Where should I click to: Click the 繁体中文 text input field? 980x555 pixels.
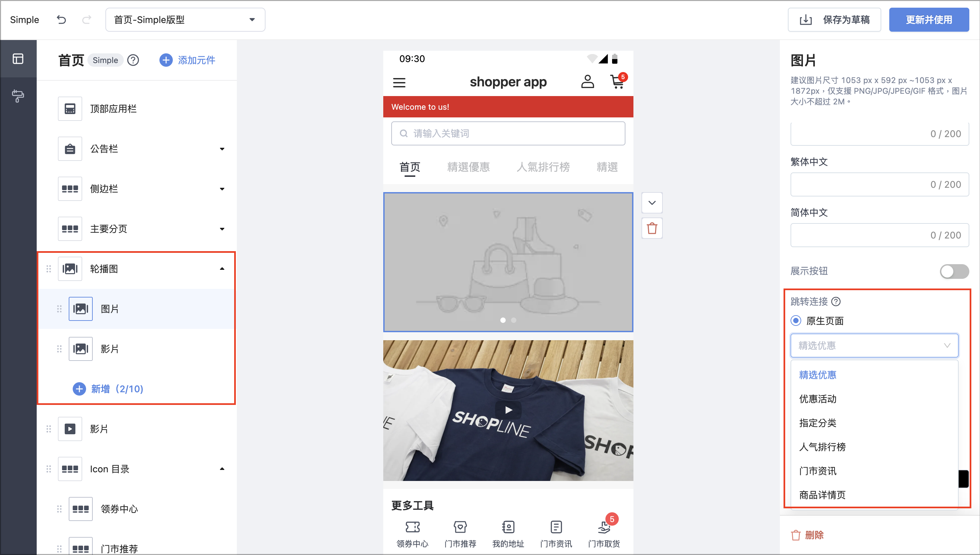[x=879, y=184]
